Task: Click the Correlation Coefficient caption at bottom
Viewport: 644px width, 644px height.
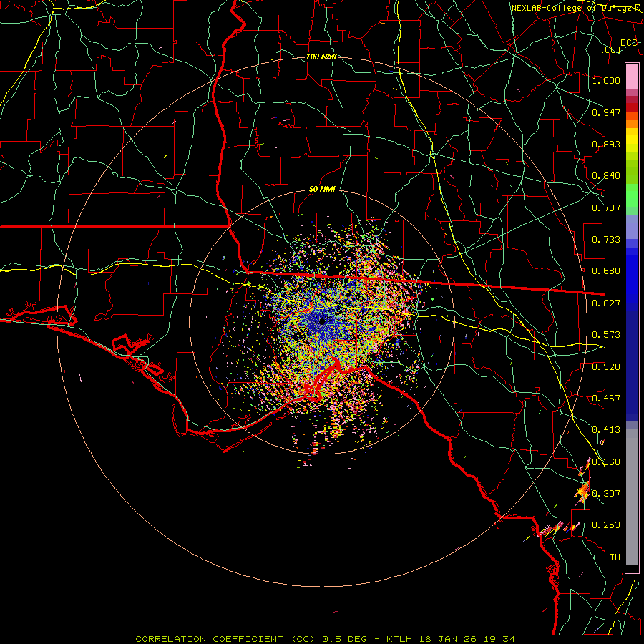Action: pyautogui.click(x=325, y=639)
